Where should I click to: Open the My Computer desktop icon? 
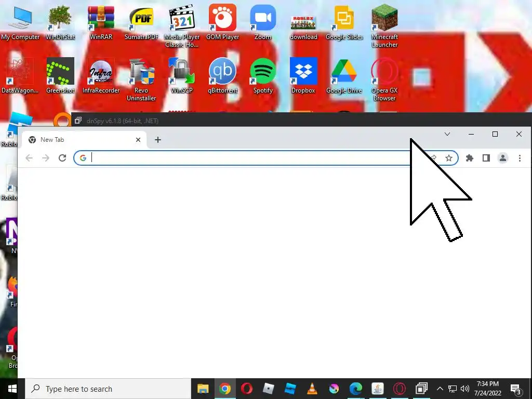point(20,22)
